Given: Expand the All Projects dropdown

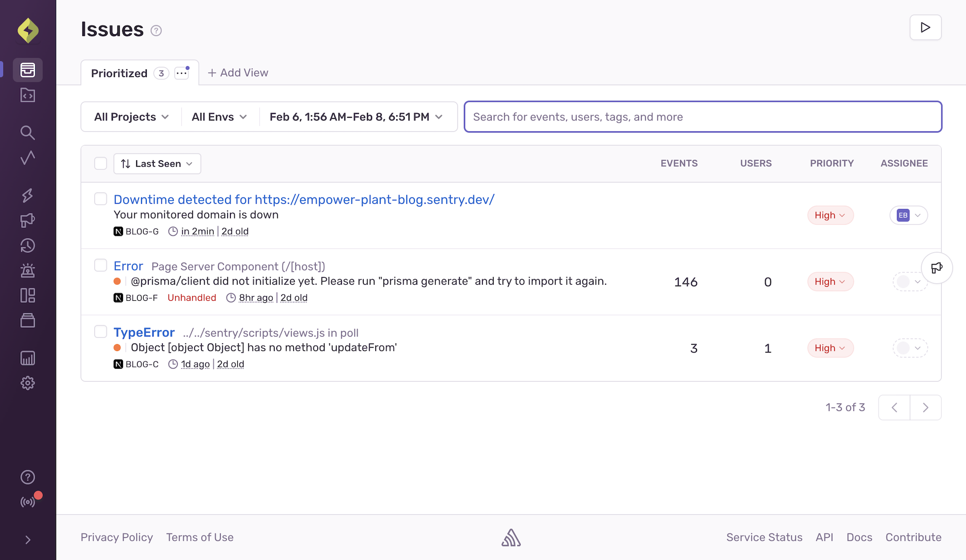Looking at the screenshot, I should tap(131, 117).
